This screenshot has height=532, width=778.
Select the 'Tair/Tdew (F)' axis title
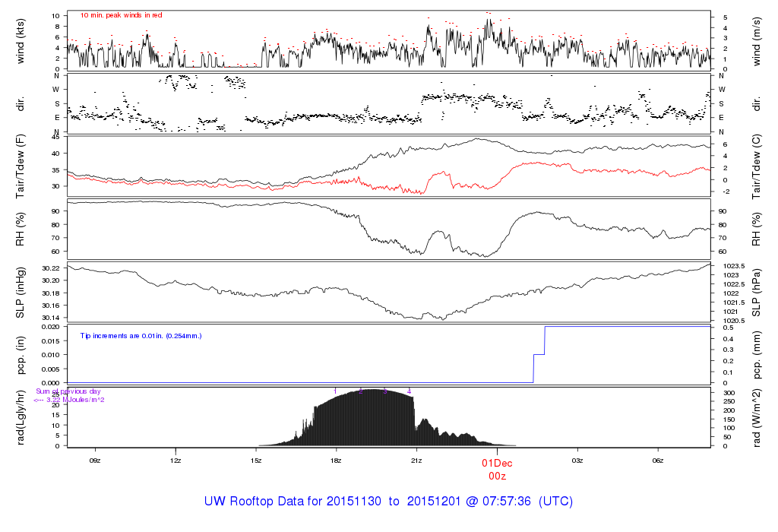point(21,167)
